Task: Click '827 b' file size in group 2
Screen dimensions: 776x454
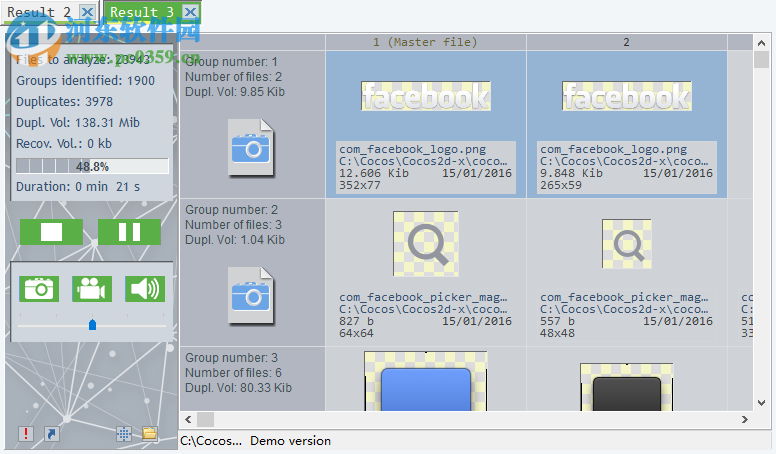Action: point(356,321)
